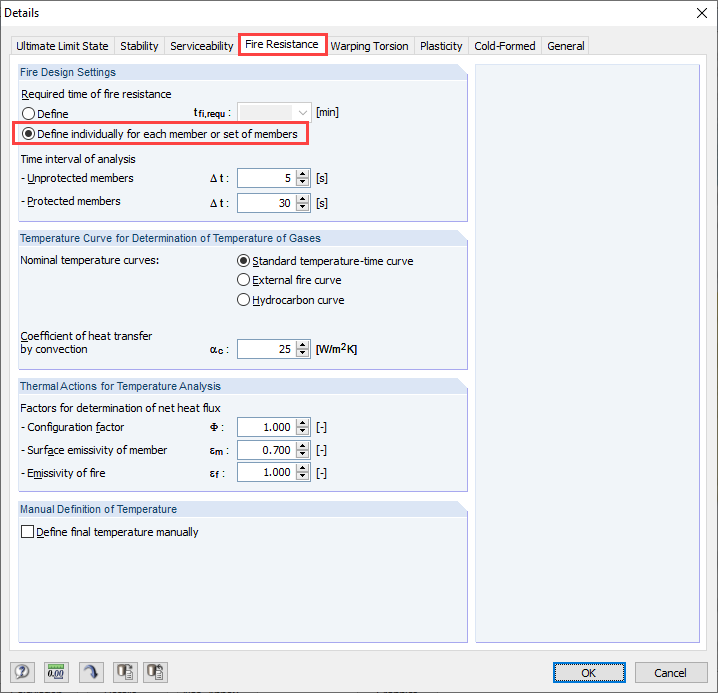Screen dimensions: 718x693
Task: Decrease configuration factor value
Action: click(x=302, y=431)
